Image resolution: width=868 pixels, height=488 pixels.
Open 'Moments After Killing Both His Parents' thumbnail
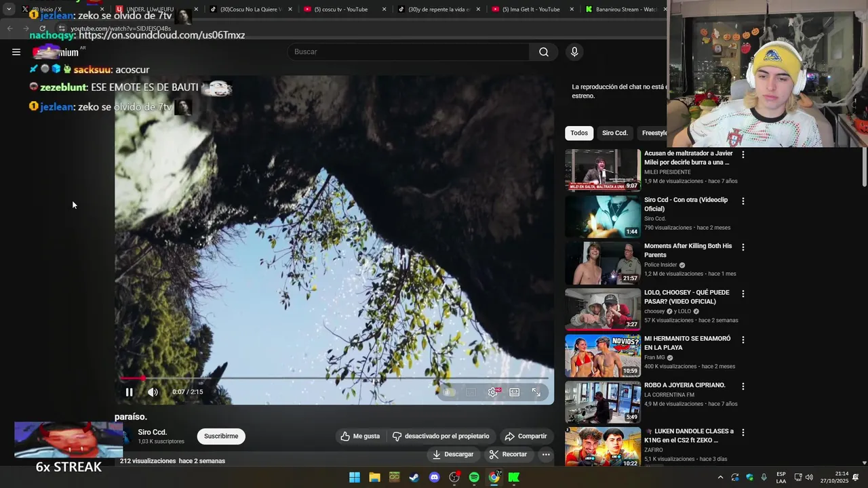tap(603, 263)
